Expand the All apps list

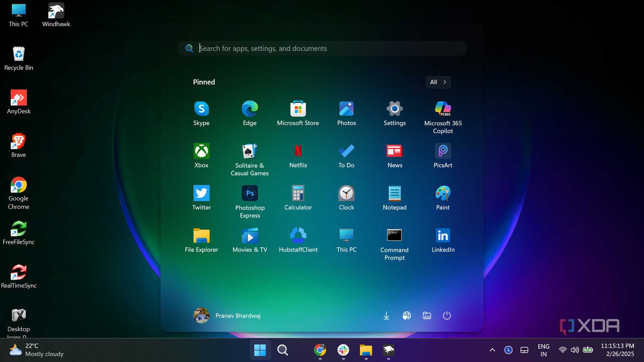point(438,82)
